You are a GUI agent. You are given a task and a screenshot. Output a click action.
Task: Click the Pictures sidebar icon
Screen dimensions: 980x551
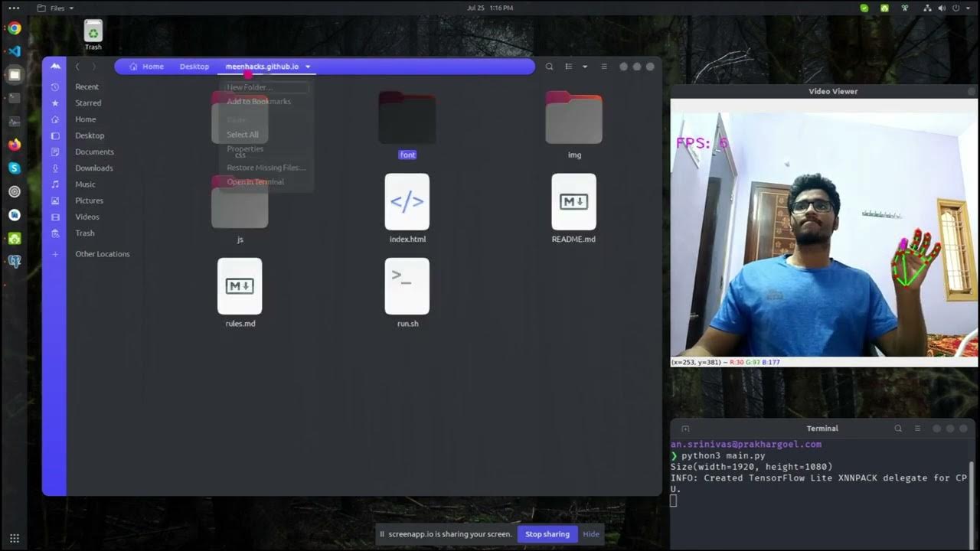tap(55, 201)
